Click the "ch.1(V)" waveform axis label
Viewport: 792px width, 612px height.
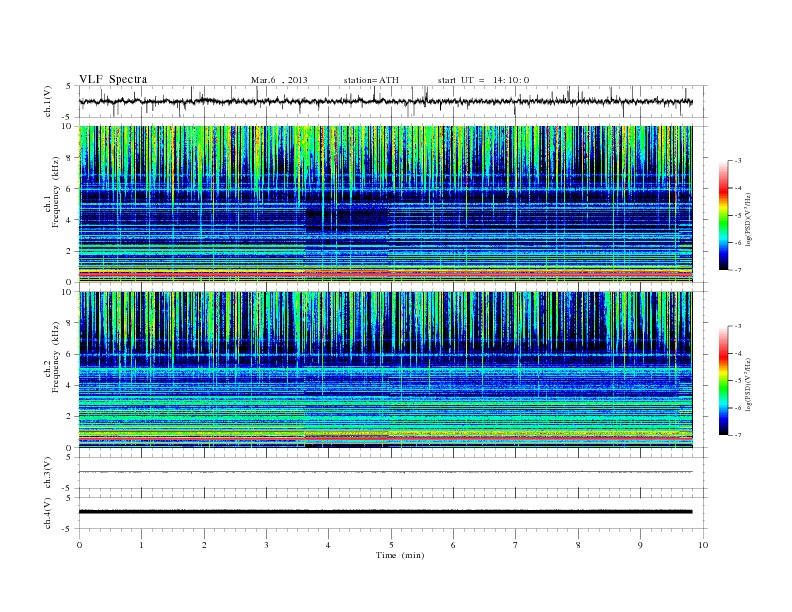(x=47, y=103)
